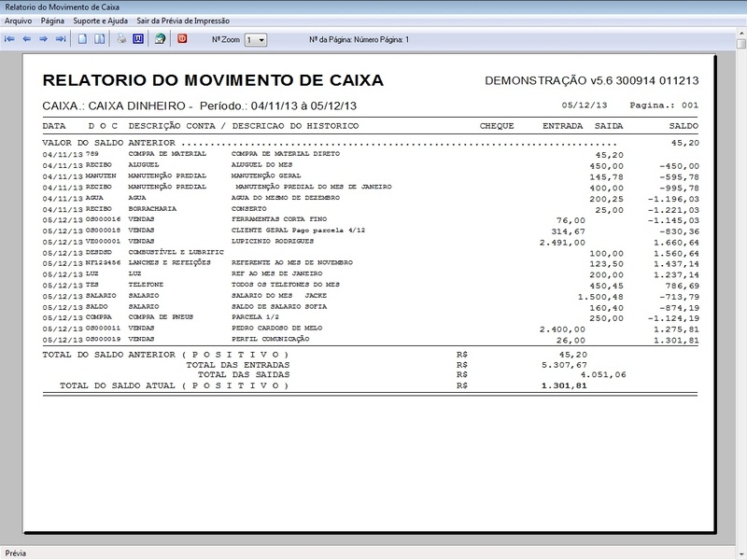Advance to the next page arrow icon
The image size is (747, 560).
pyautogui.click(x=43, y=37)
